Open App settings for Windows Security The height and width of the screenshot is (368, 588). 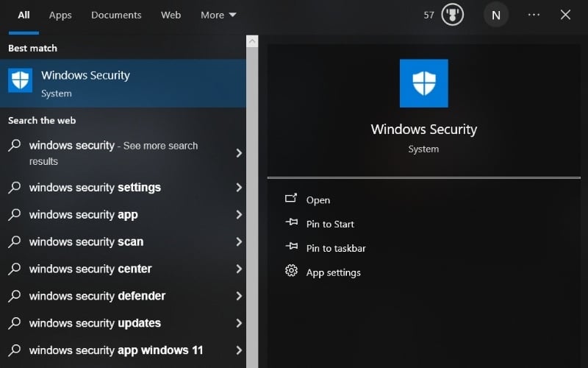pyautogui.click(x=334, y=272)
